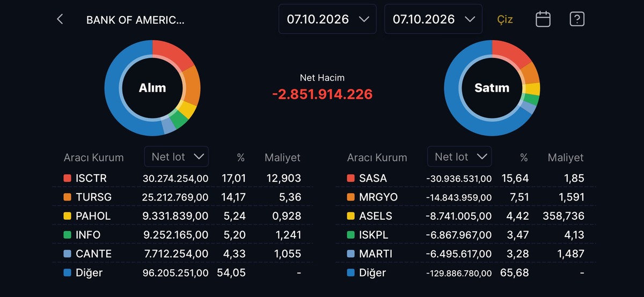Click the Çiz button
The image size is (644, 297).
click(505, 20)
